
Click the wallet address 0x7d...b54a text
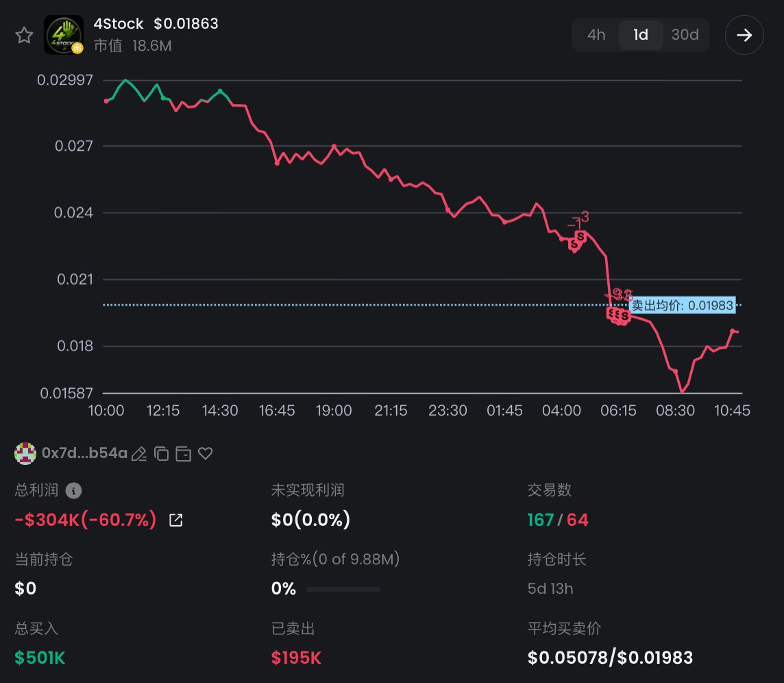pos(84,453)
